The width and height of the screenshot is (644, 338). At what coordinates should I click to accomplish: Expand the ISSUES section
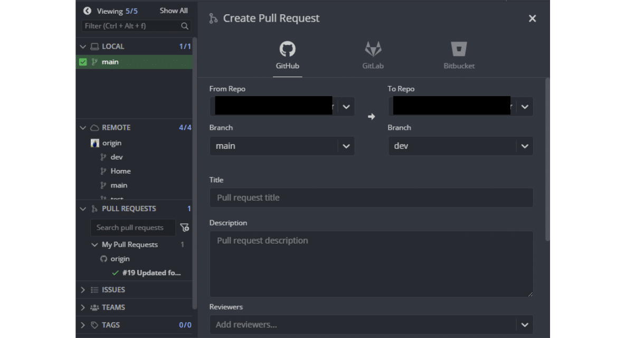(83, 289)
